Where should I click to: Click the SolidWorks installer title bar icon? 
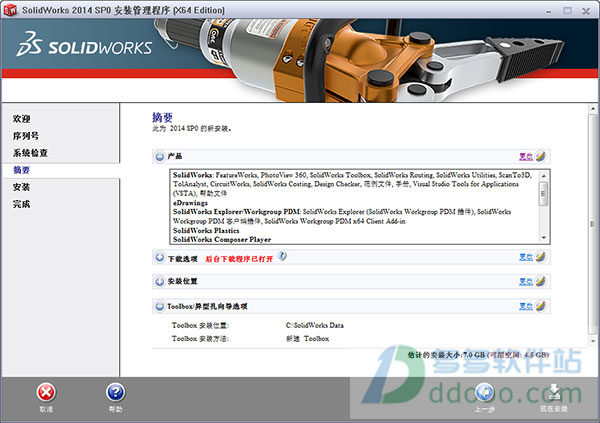point(10,10)
